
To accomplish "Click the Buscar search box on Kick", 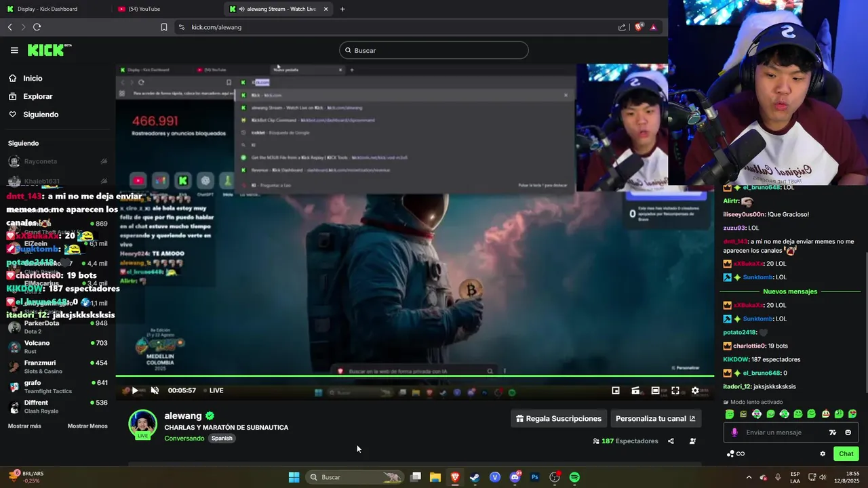I will (434, 50).
